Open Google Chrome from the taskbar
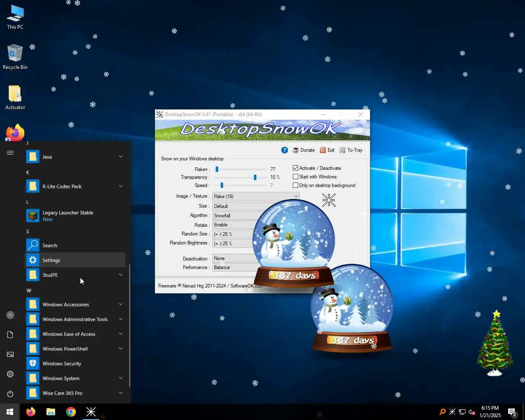525x420 pixels. click(71, 412)
